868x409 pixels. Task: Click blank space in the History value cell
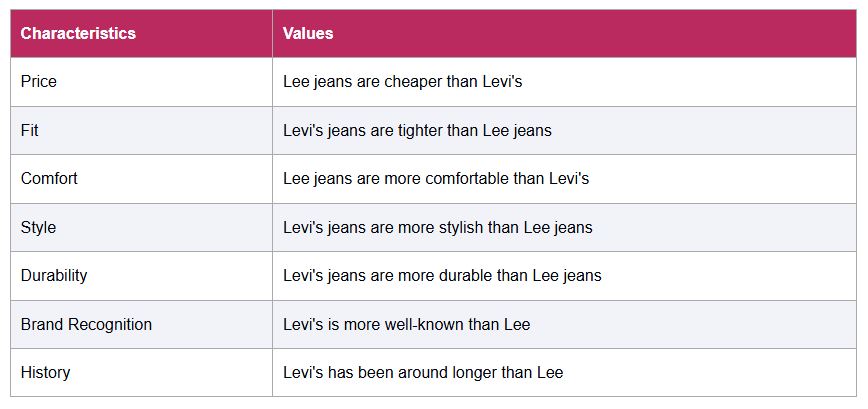(x=710, y=372)
